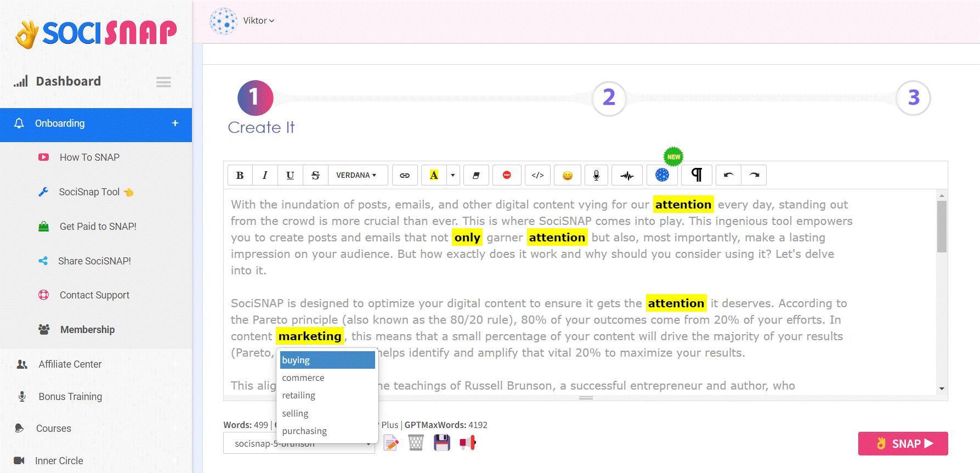980x473 pixels.
Task: Click the editor scrollbar down arrow
Action: [x=942, y=388]
